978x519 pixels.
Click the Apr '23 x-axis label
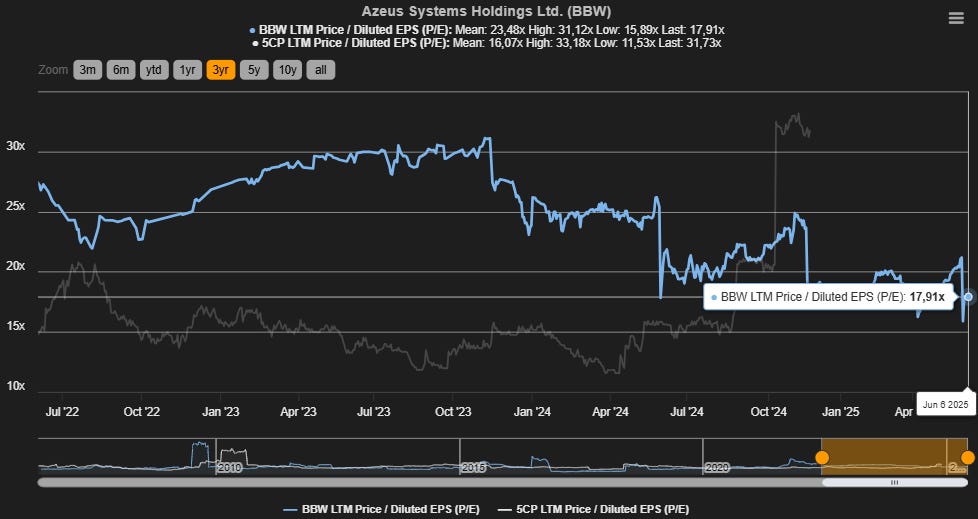click(x=298, y=412)
